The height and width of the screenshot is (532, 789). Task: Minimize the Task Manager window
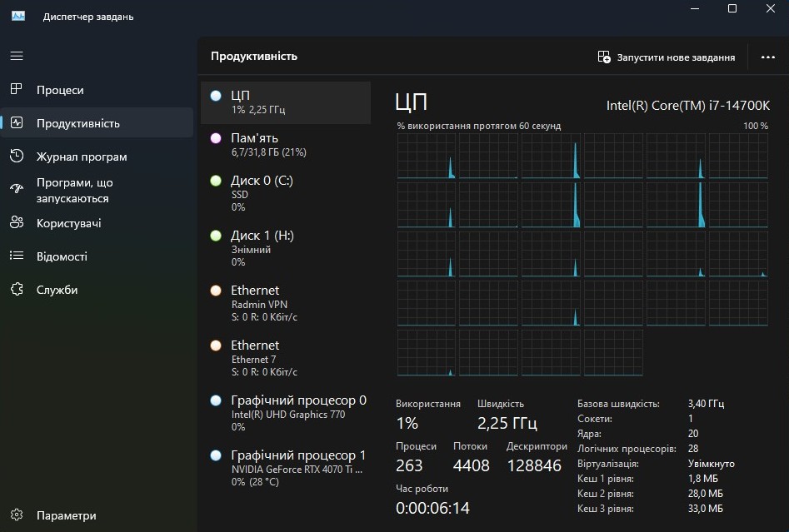pos(695,8)
